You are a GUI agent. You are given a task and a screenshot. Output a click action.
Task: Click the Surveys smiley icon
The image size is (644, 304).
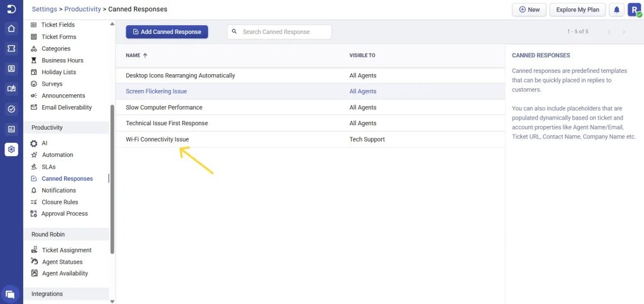[x=34, y=84]
